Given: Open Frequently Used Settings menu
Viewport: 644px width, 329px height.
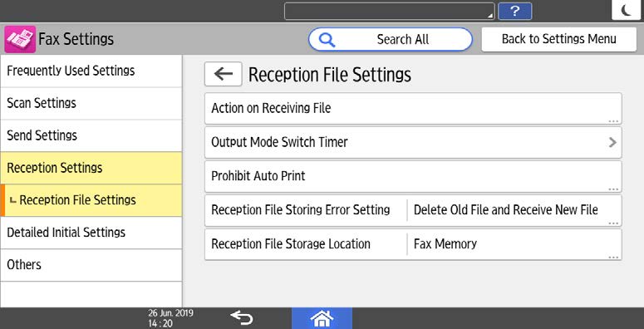Looking at the screenshot, I should pos(91,71).
